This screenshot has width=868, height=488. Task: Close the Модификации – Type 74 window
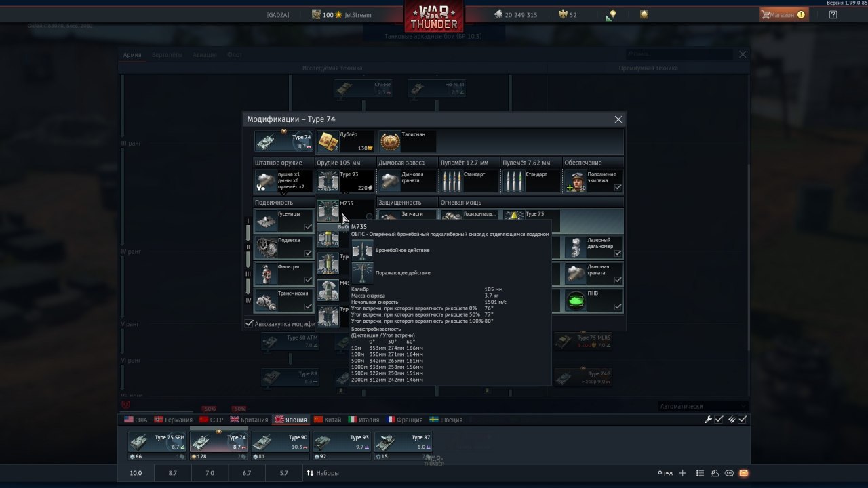(x=618, y=119)
